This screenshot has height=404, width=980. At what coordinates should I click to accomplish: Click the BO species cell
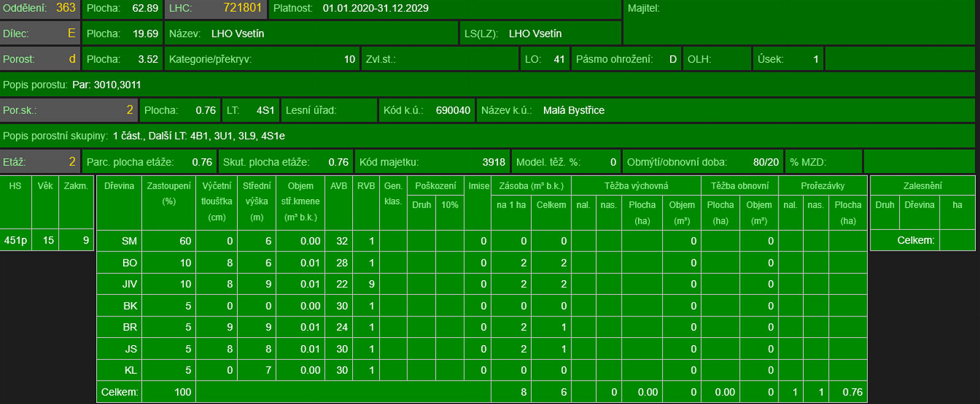coord(119,262)
